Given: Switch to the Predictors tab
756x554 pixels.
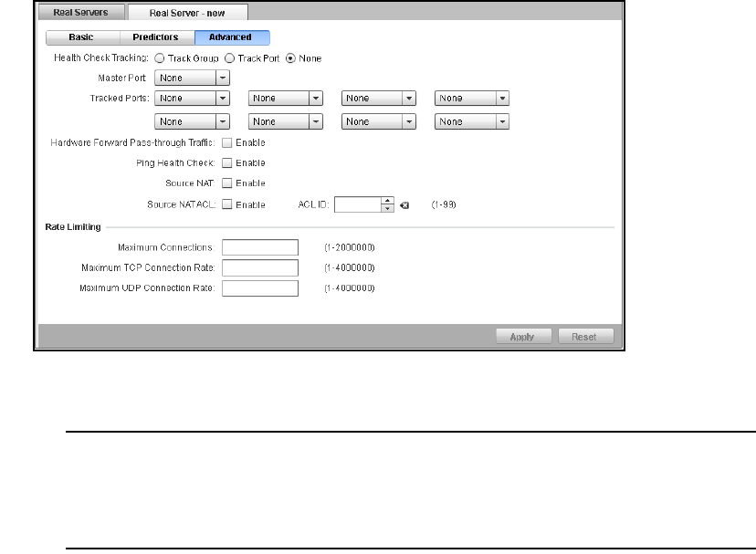Looking at the screenshot, I should (156, 37).
